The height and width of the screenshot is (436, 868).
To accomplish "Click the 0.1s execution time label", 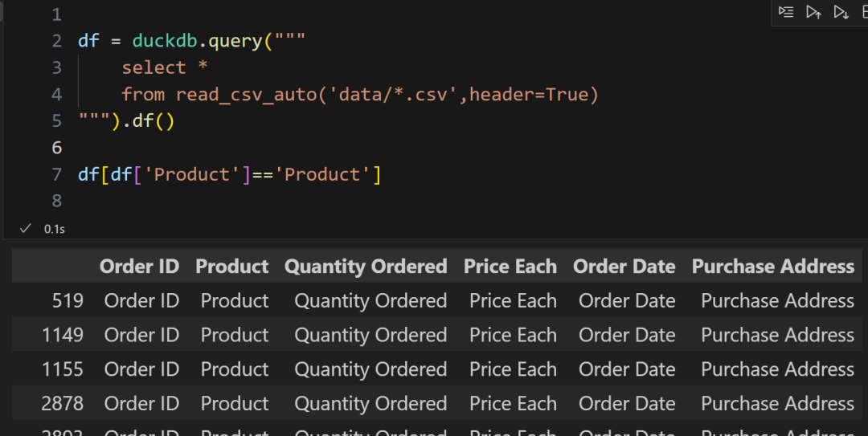I will (x=54, y=229).
